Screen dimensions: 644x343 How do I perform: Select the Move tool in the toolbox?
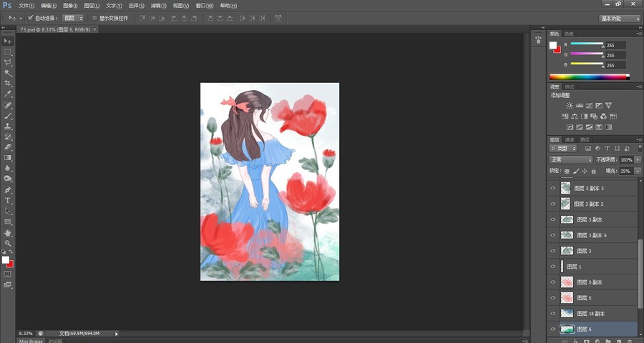(x=7, y=41)
